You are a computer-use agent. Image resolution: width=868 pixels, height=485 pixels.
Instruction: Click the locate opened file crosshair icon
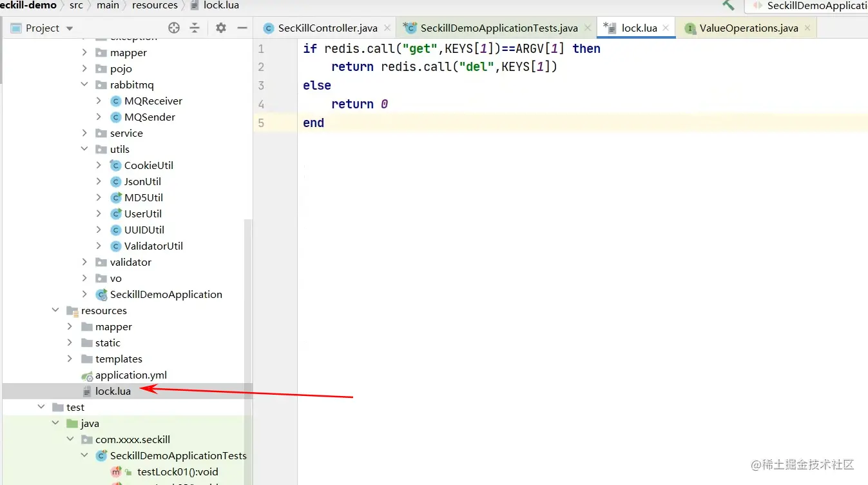coord(174,28)
